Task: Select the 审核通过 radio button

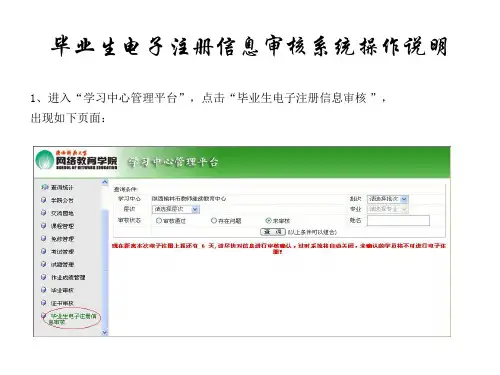Action: (x=159, y=220)
